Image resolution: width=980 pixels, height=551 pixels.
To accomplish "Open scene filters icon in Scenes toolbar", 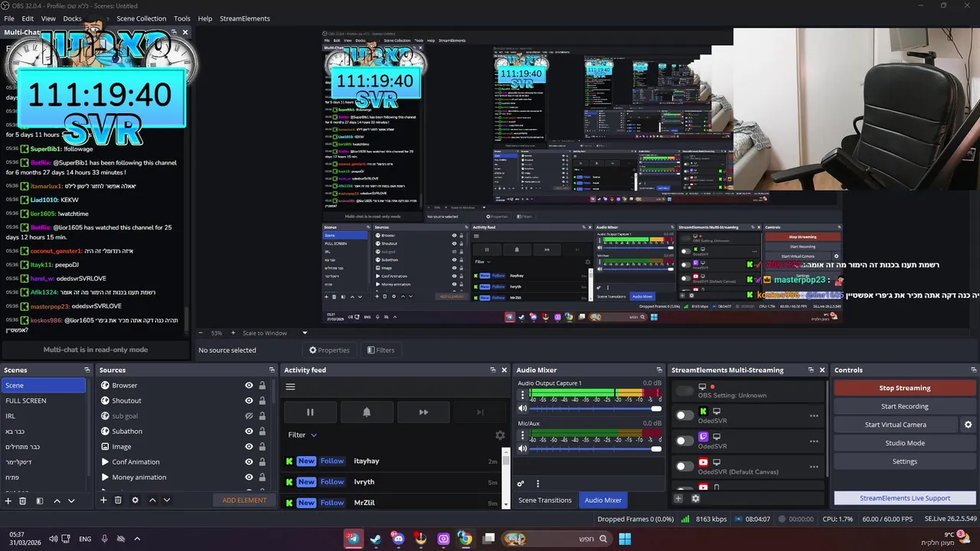I will pyautogui.click(x=39, y=500).
